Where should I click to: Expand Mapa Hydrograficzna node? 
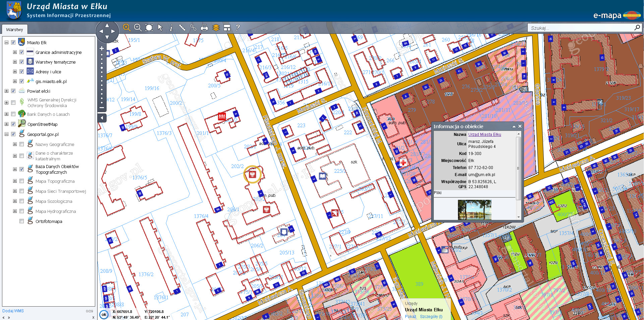pyautogui.click(x=15, y=211)
